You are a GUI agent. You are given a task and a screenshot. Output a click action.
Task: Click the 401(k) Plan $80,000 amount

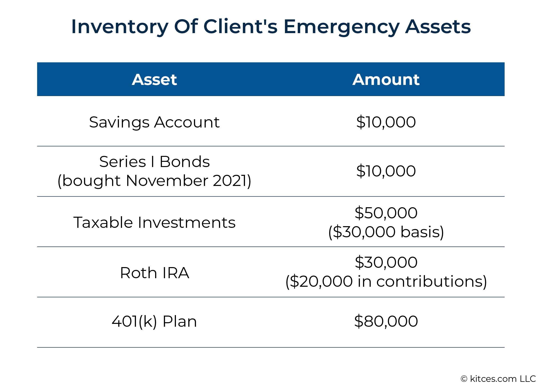[386, 322]
